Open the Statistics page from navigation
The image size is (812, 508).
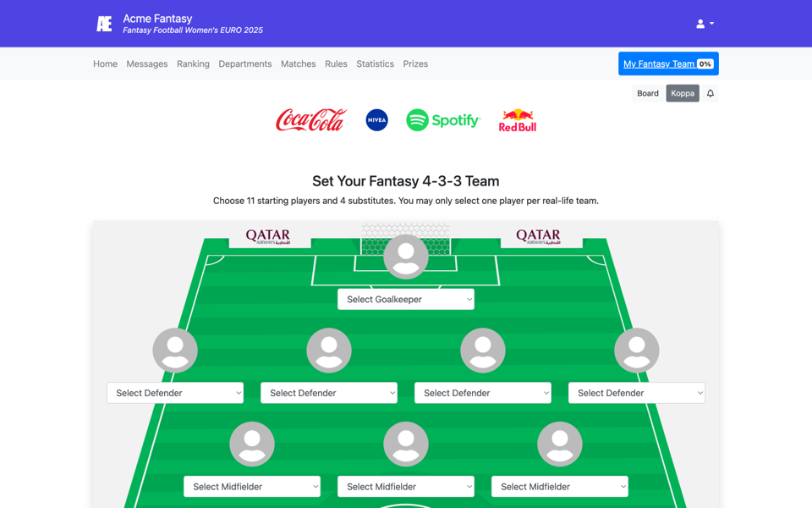coord(375,63)
